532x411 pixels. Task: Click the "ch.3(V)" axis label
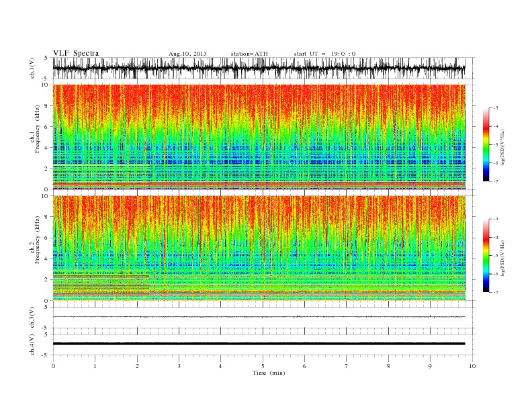32,318
